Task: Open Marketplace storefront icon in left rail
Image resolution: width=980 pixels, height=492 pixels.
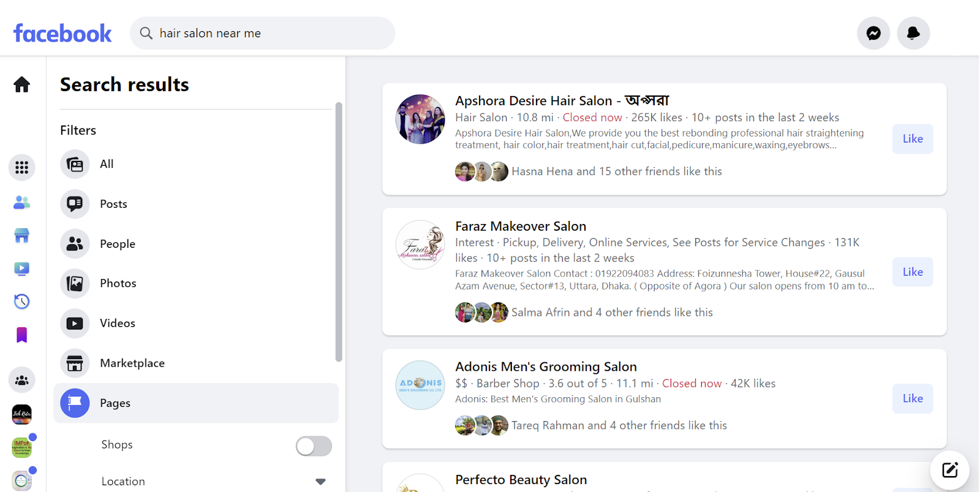Action: pos(22,236)
